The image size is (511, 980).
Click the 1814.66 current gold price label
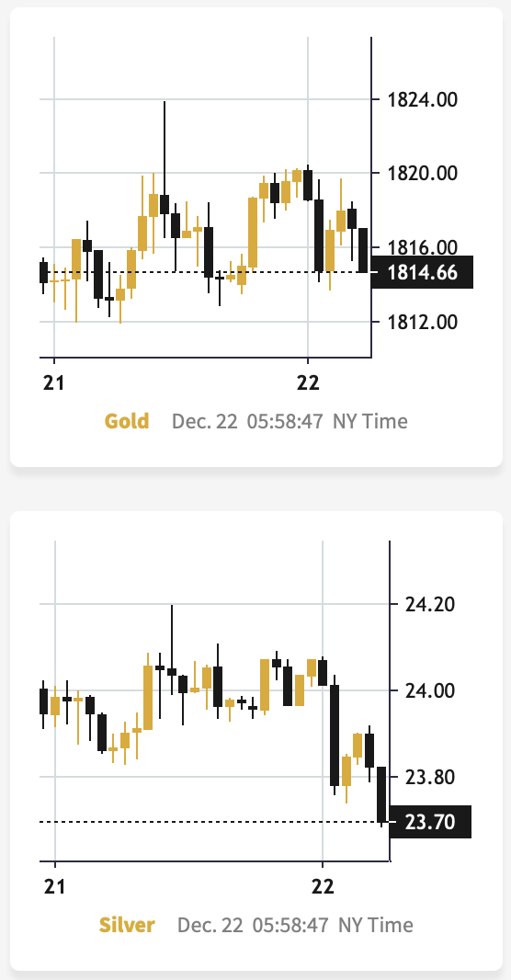[x=422, y=272]
